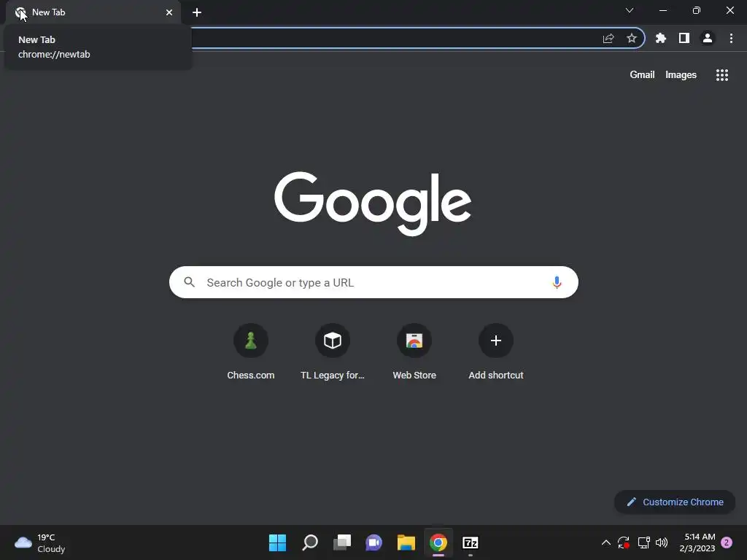Bookmark this tab with star icon
Viewport: 747px width, 560px height.
tap(632, 38)
